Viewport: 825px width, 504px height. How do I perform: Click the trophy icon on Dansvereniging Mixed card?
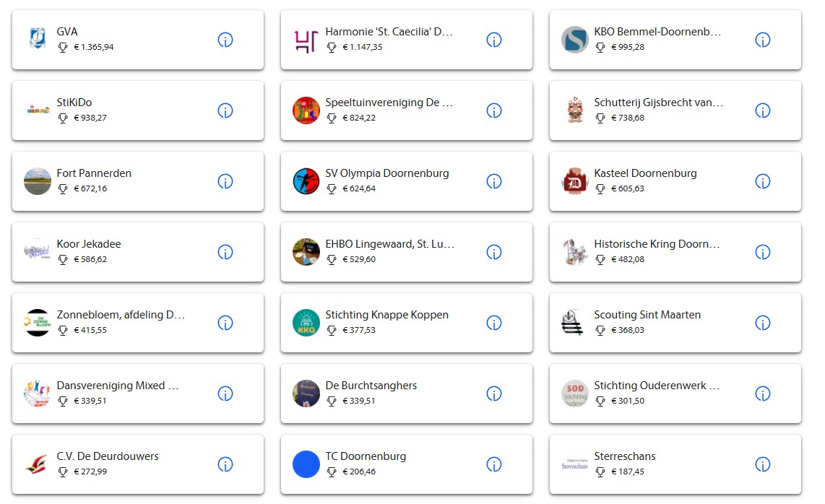63,401
